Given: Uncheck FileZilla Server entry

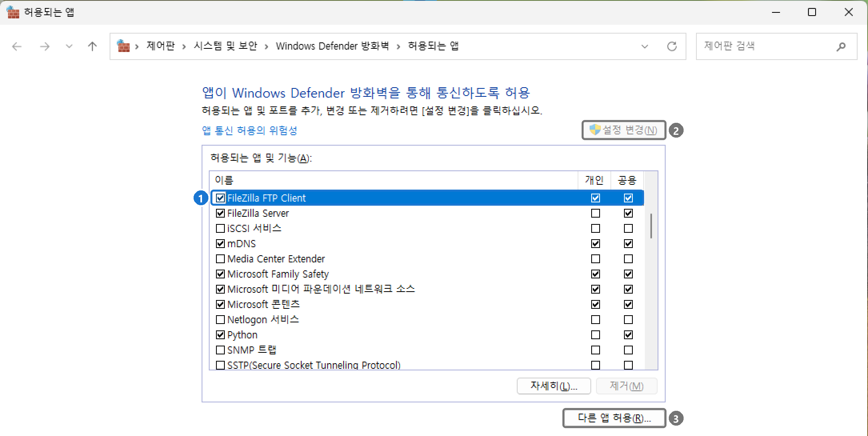Looking at the screenshot, I should point(220,213).
